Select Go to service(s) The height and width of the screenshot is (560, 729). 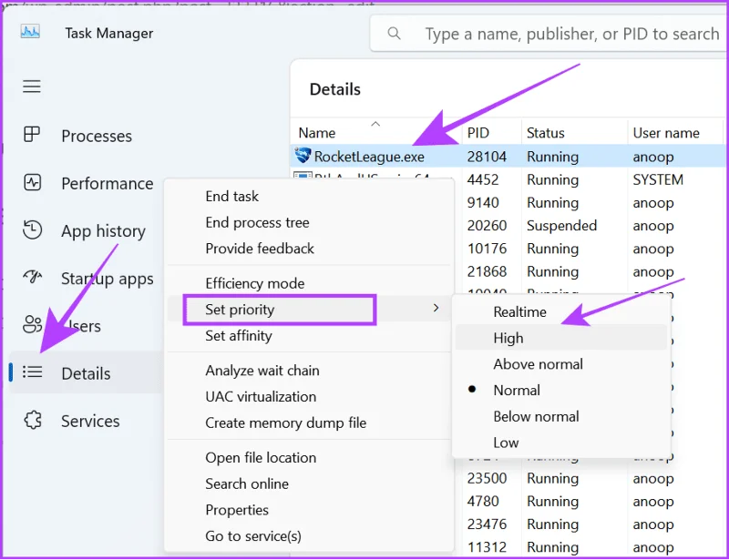click(x=253, y=535)
